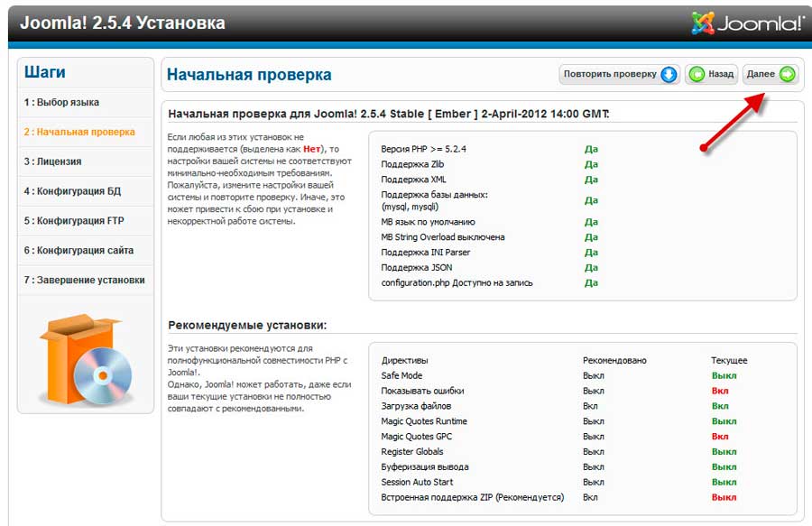
Task: Click the Показывать ошибки directive label
Action: pyautogui.click(x=422, y=391)
